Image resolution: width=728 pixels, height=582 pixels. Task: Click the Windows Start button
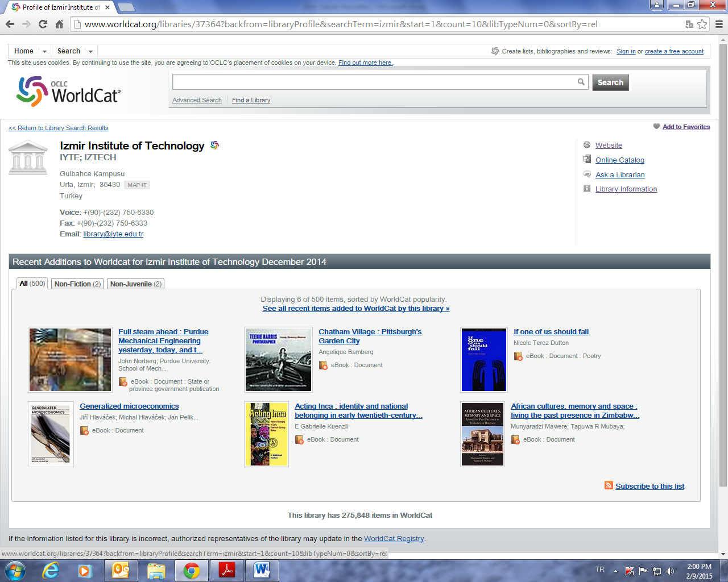click(15, 570)
